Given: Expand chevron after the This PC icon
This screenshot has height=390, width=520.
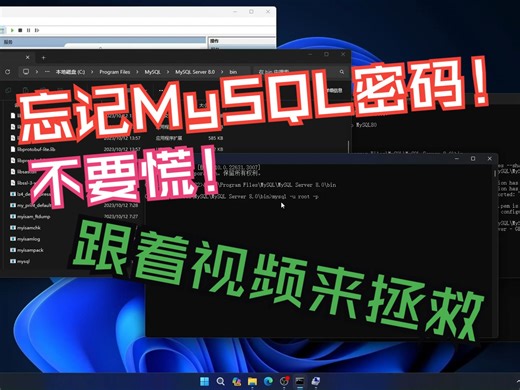Looking at the screenshot, I should coord(37,72).
